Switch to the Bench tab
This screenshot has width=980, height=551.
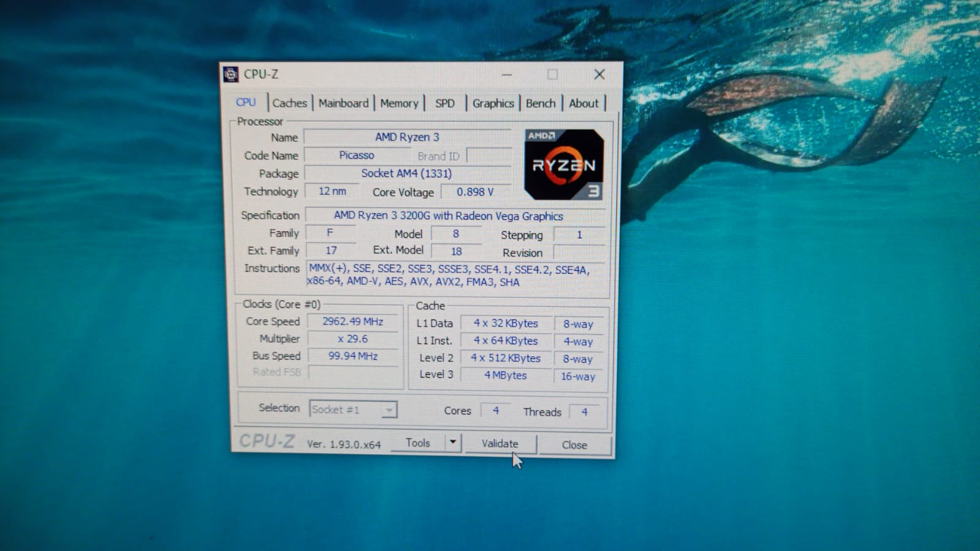tap(541, 103)
